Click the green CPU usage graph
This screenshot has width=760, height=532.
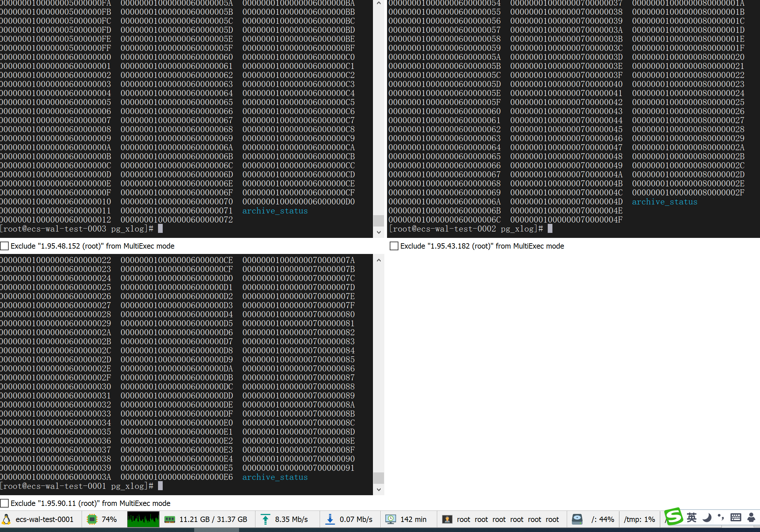[143, 519]
